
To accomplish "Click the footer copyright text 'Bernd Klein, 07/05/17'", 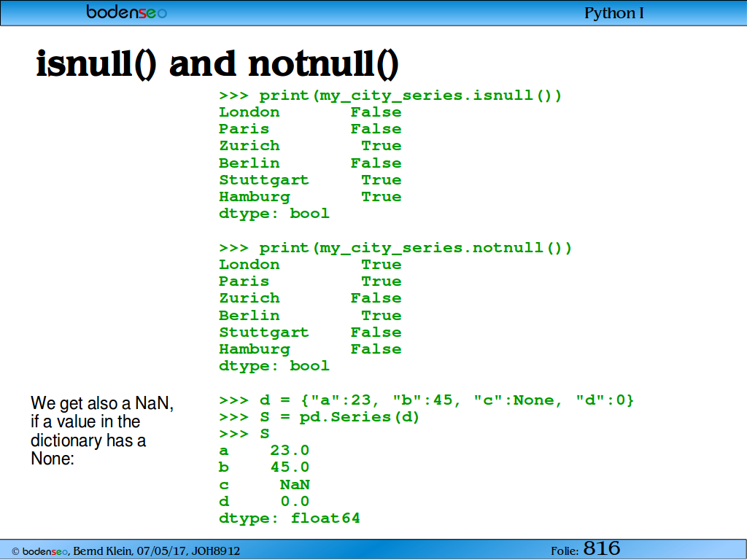I will pos(125,551).
